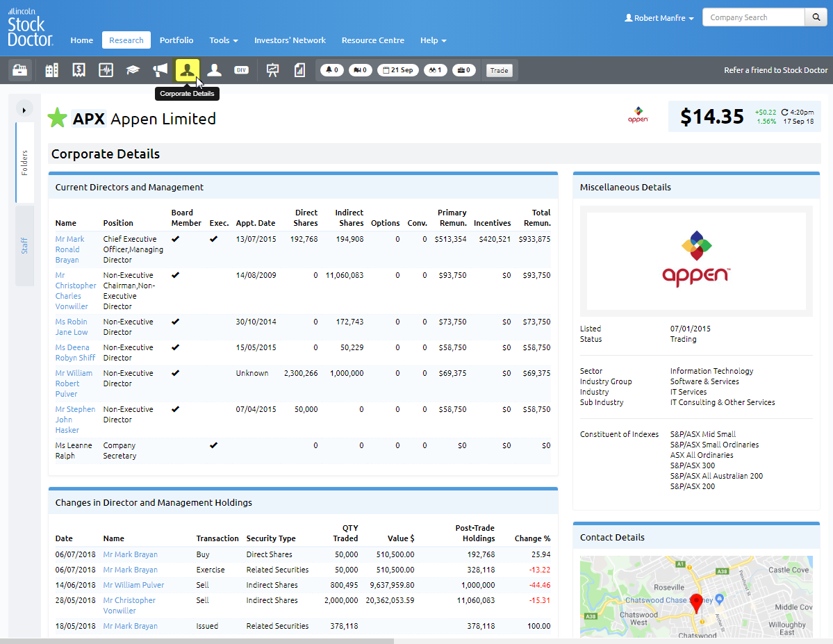
Task: Click Vonwiller's Board Member checkmark
Action: 175,275
